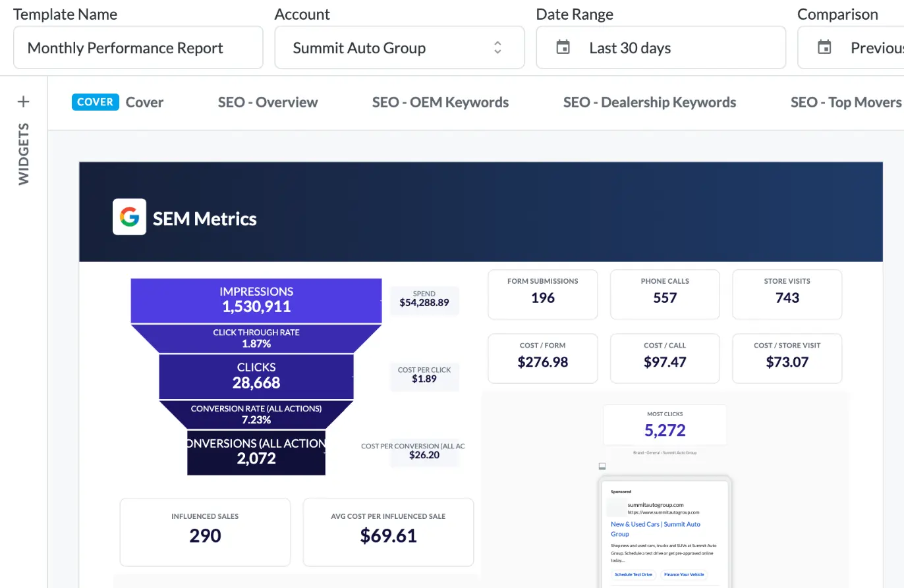This screenshot has height=588, width=904.
Task: Click the Sponsored label in ad preview
Action: click(x=621, y=491)
